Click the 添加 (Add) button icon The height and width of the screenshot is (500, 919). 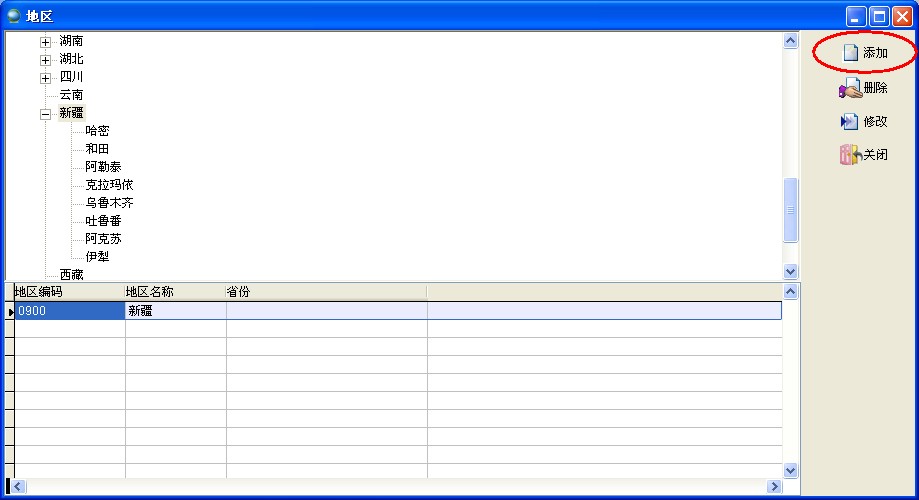[x=851, y=53]
